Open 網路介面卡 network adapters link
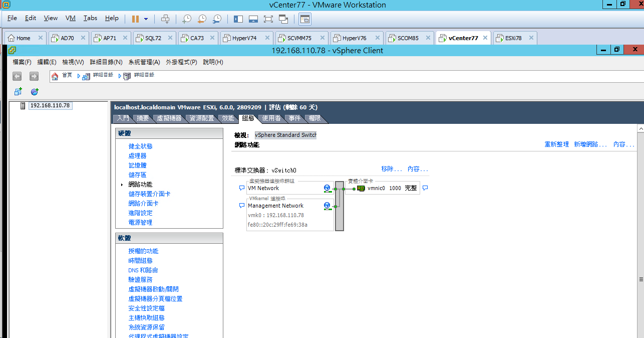This screenshot has height=338, width=644. point(143,204)
